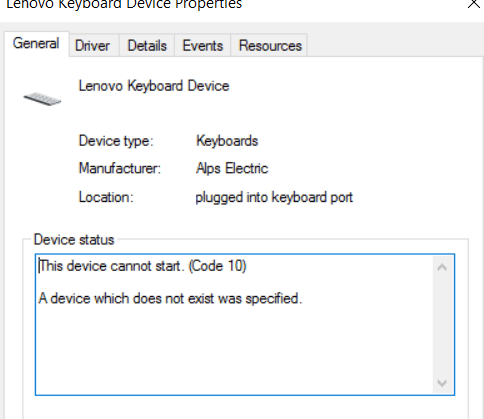
Task: Click the Lenovo Keyboard Device name label
Action: 154,86
